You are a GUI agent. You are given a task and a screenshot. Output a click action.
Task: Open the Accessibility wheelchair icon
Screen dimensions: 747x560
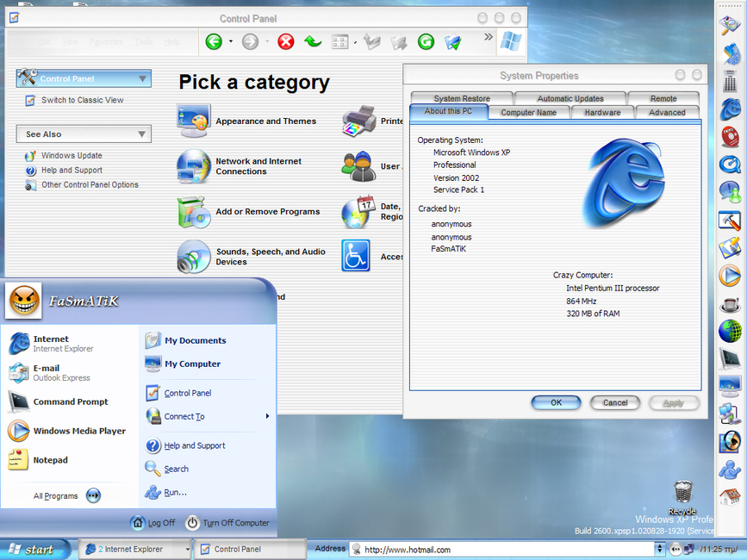[356, 256]
